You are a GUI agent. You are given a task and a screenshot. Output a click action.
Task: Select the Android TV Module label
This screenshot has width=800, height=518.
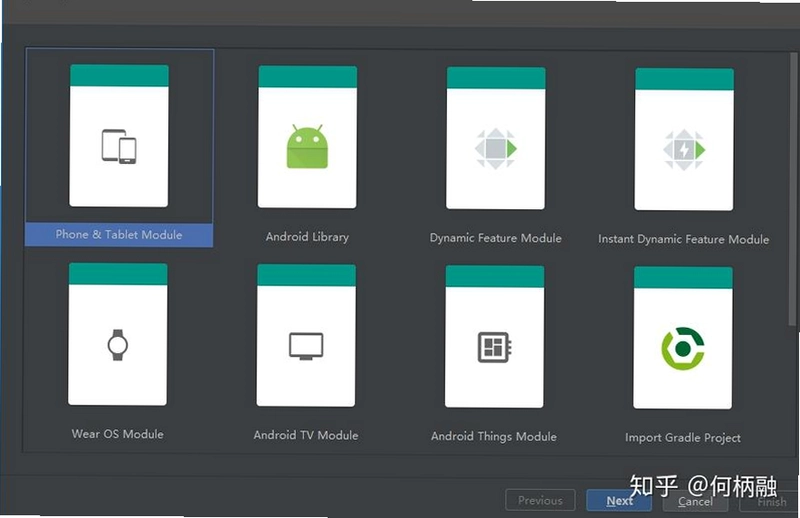pos(306,435)
